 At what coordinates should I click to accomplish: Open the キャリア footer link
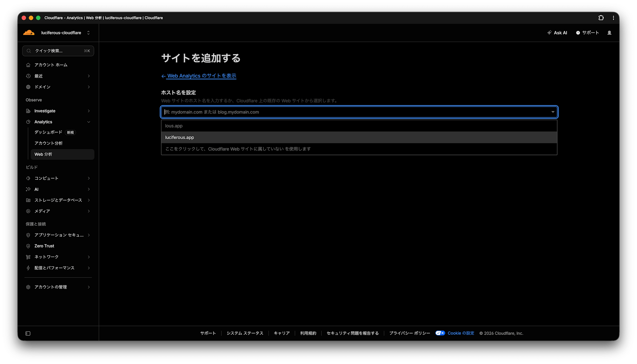coord(282,333)
